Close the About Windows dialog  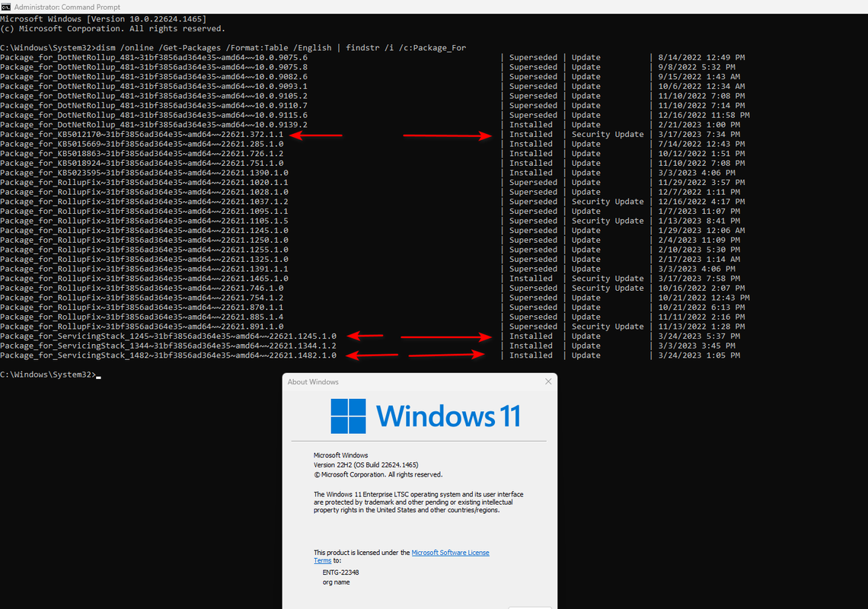pyautogui.click(x=548, y=381)
